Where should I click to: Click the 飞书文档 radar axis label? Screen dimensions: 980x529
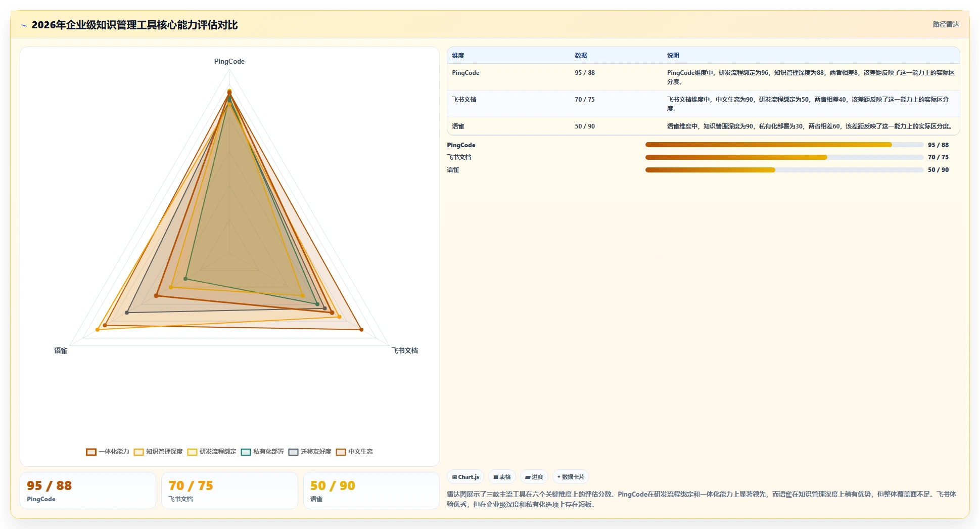click(x=405, y=350)
